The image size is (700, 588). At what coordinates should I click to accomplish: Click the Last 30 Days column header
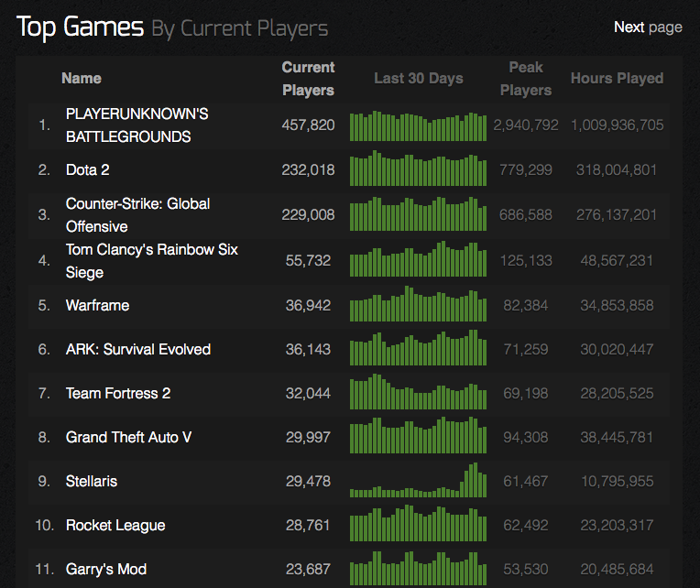pyautogui.click(x=419, y=79)
